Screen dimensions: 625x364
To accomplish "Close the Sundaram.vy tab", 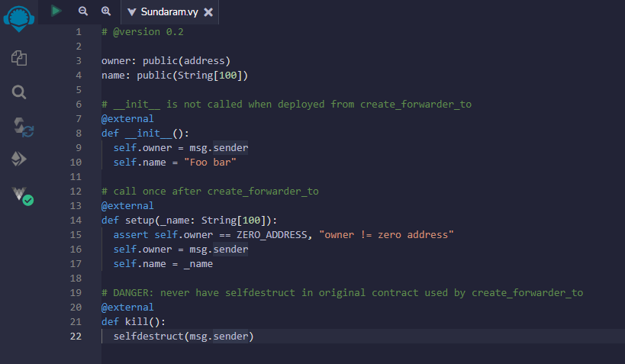I will [x=208, y=12].
